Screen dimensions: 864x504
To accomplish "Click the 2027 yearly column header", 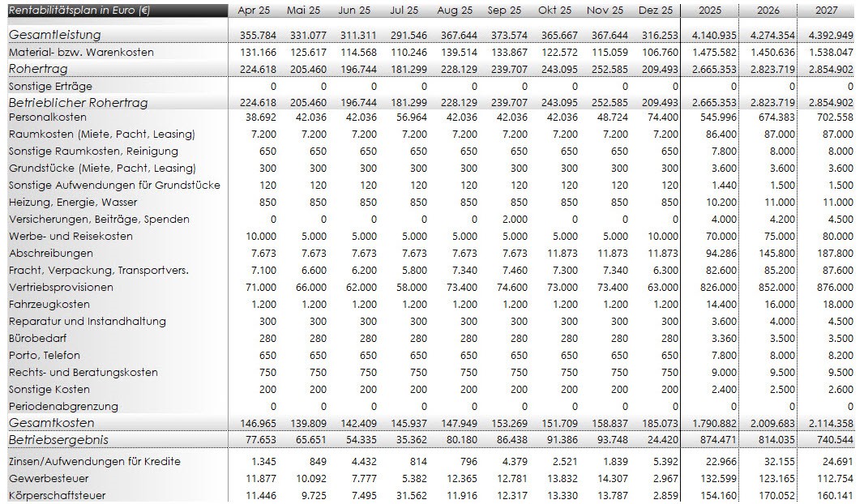I will coord(828,11).
